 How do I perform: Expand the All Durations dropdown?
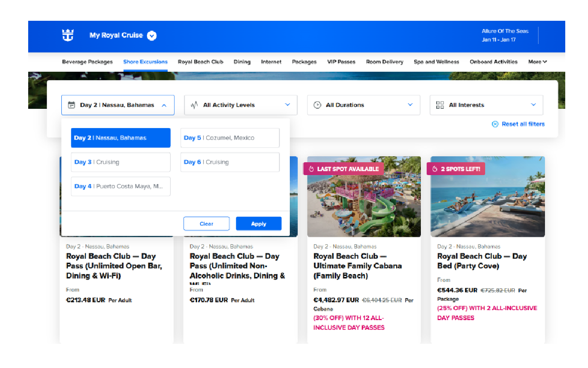(363, 105)
